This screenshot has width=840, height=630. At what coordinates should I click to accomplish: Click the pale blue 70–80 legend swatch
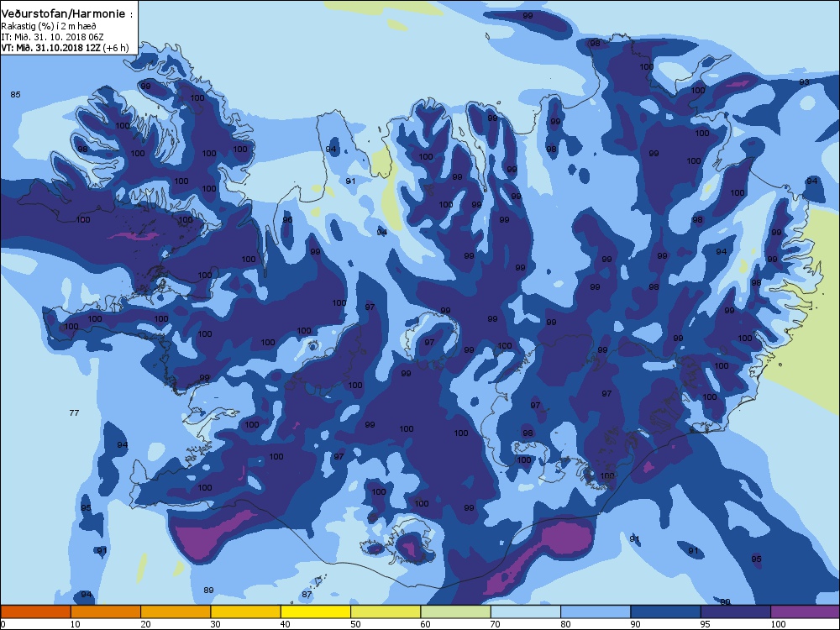(526, 612)
